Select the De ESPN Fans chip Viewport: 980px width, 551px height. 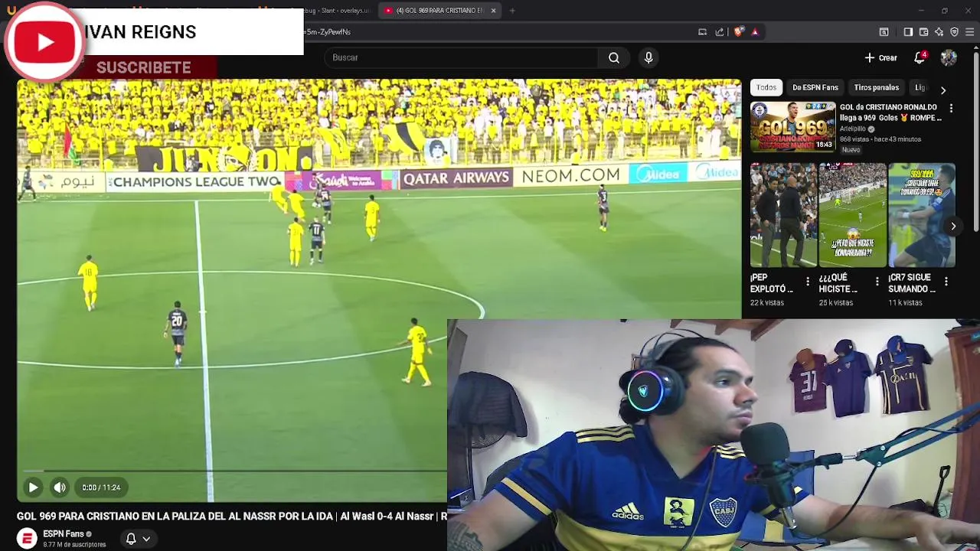coord(815,87)
